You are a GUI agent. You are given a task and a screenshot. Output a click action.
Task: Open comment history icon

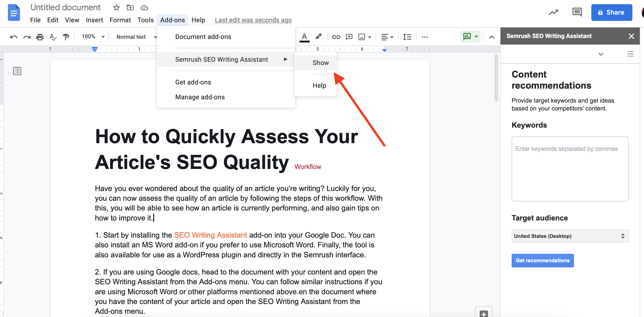click(x=577, y=12)
